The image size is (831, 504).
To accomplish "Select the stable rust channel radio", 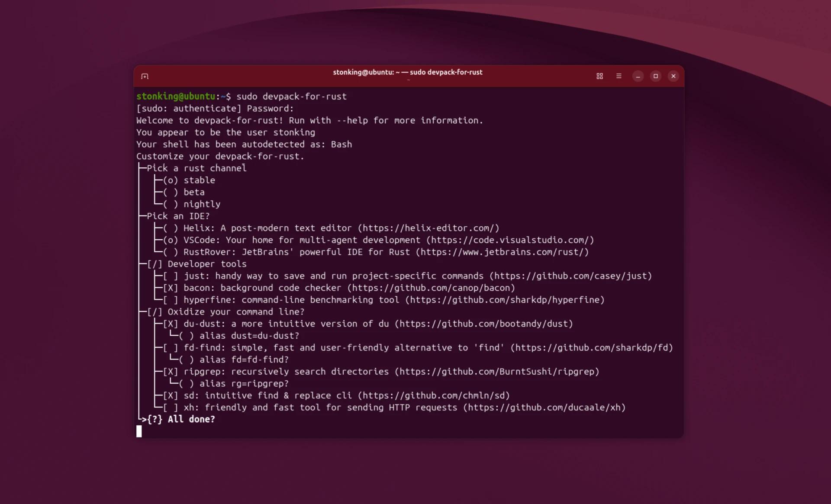I will coord(171,180).
